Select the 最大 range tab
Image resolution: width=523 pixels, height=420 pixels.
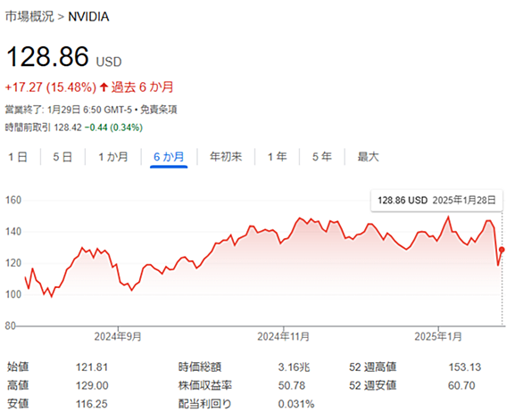(x=369, y=157)
